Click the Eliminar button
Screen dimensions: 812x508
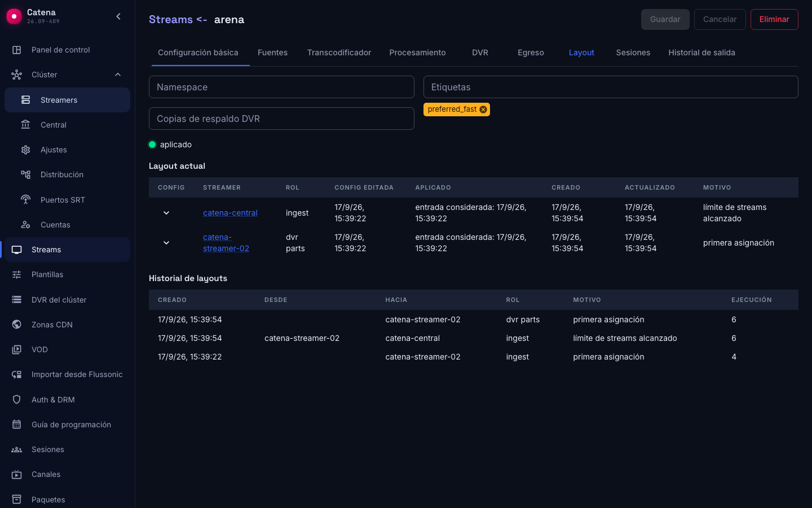(774, 19)
